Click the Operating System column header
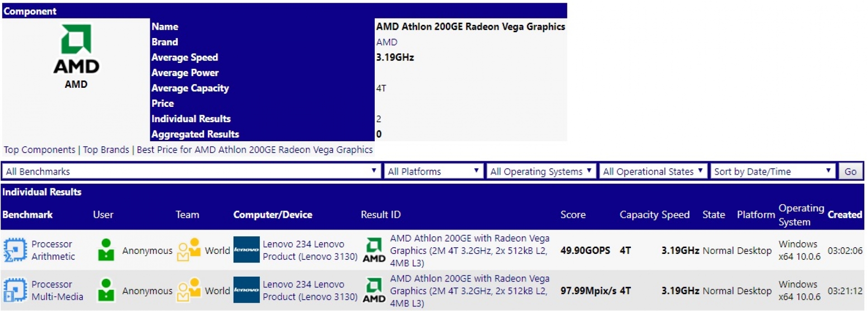Image resolution: width=868 pixels, height=311 pixels. point(801,215)
